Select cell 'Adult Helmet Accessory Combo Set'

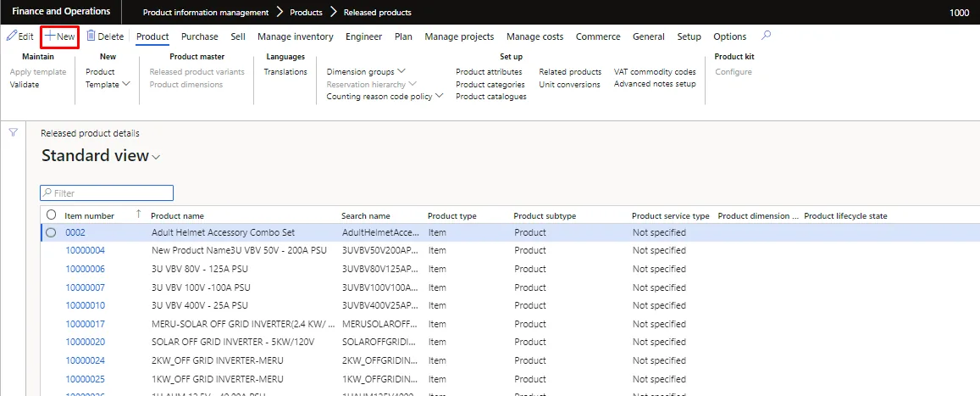coord(223,232)
